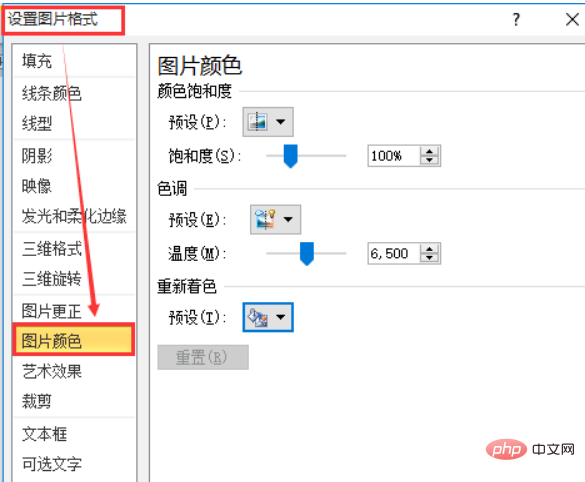585x482 pixels.
Task: Open the recolor preset icon
Action: coord(258,317)
